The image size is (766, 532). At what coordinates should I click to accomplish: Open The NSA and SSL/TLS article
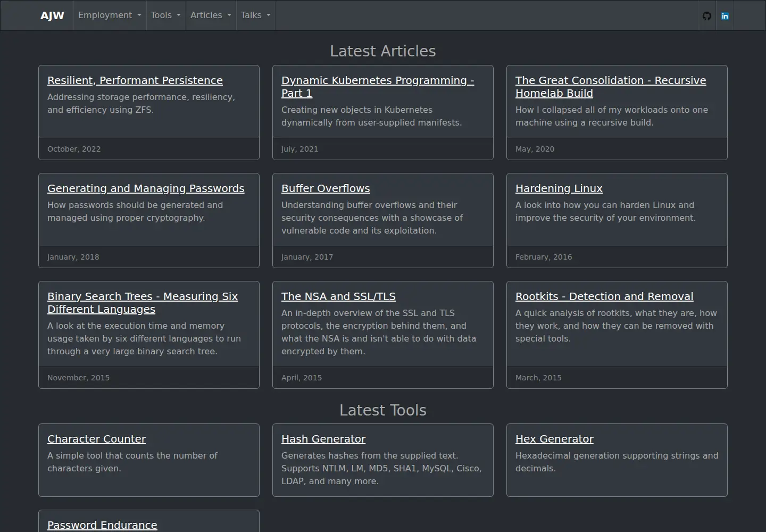pyautogui.click(x=338, y=296)
